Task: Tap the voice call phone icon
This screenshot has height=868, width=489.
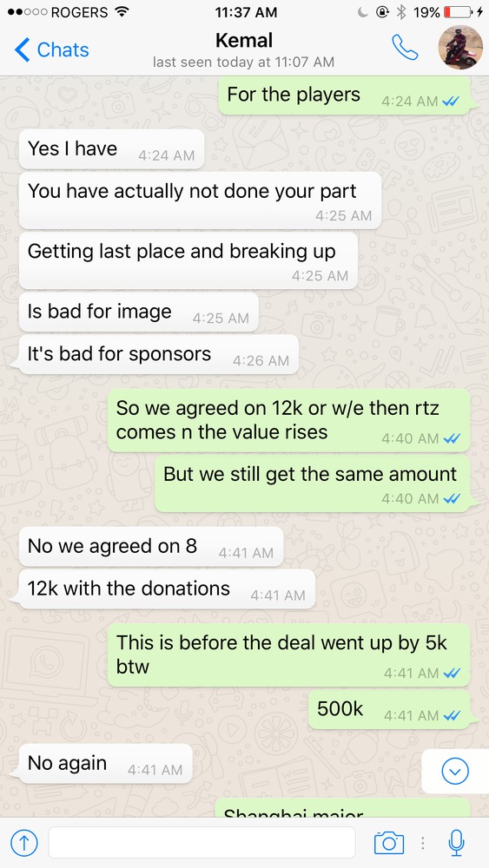Action: [x=405, y=48]
